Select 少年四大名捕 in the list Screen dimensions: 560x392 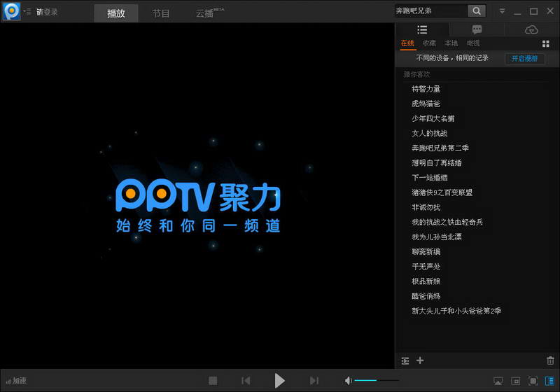[x=433, y=118]
